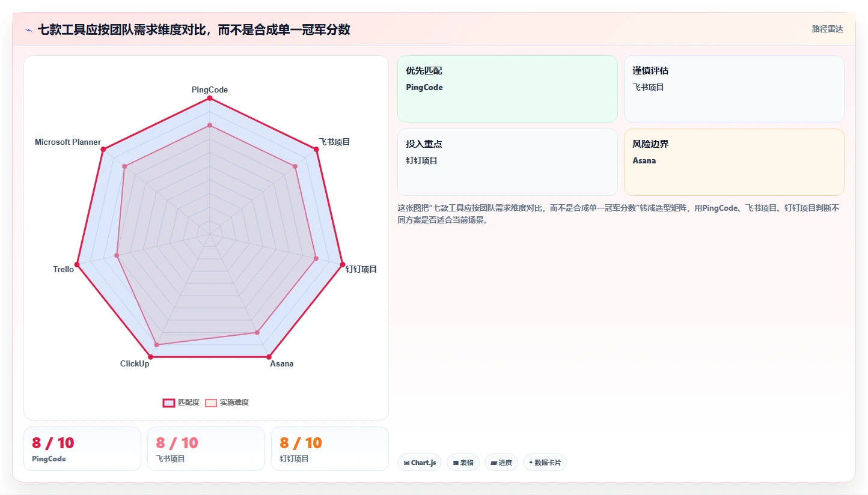Select the 进度 tag
The image size is (868, 495).
[501, 463]
